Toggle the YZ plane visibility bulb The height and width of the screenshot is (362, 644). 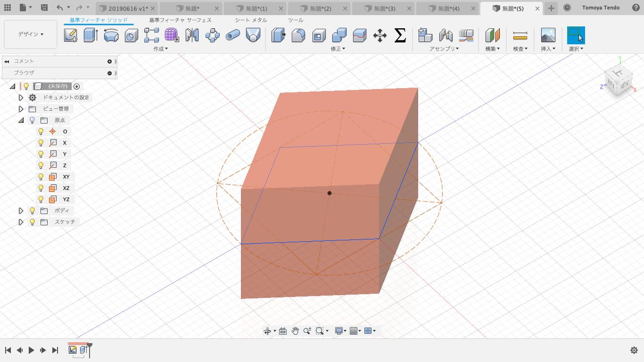pos(41,199)
